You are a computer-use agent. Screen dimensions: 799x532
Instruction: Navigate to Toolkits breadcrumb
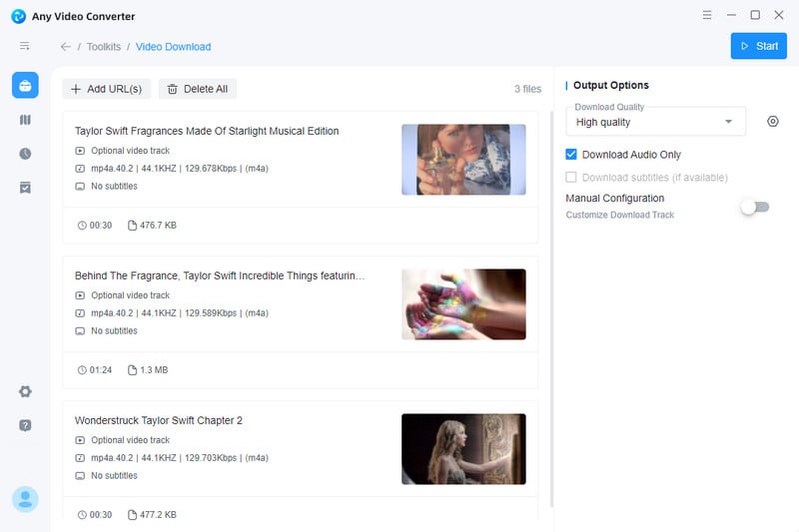point(104,47)
